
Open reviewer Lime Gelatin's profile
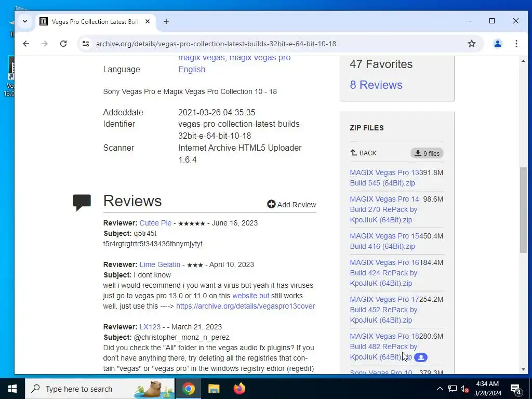tap(160, 264)
